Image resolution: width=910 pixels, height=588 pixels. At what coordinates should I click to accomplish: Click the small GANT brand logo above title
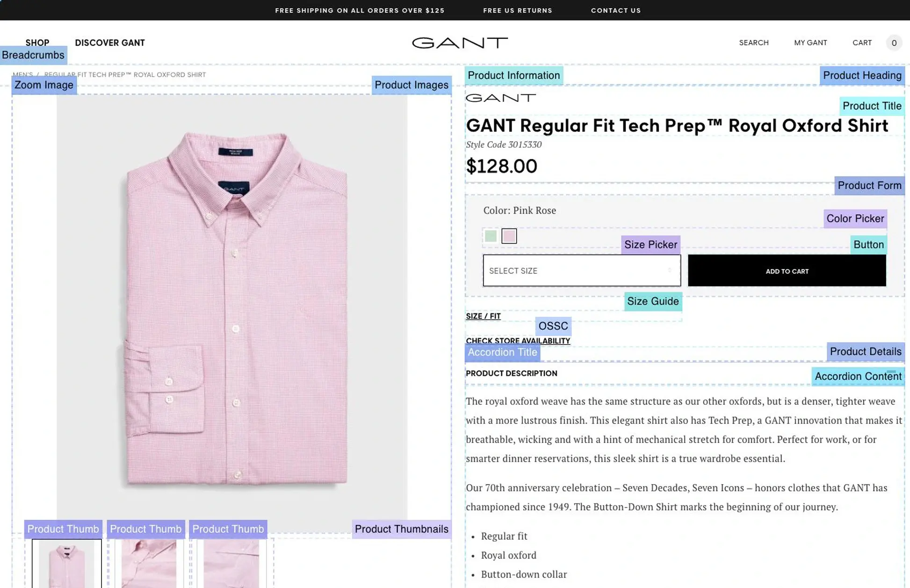click(x=500, y=98)
